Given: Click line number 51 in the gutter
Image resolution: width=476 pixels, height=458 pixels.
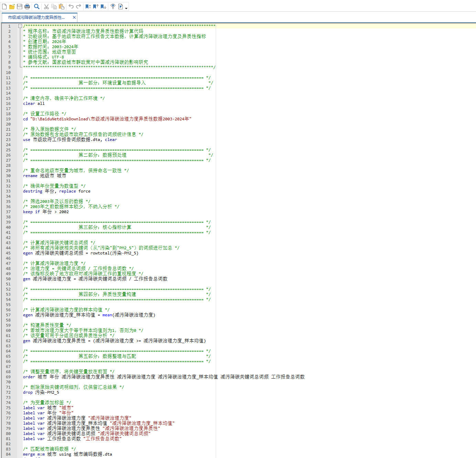Looking at the screenshot, I should click(x=8, y=284).
